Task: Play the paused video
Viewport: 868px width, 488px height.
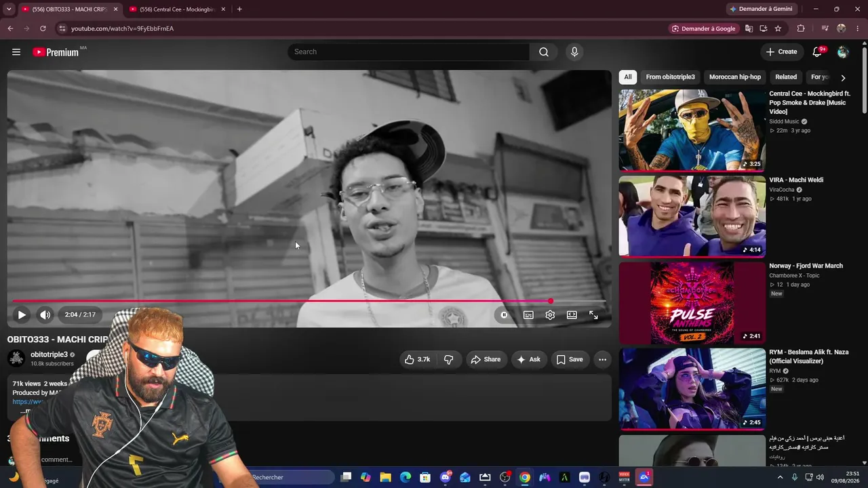Action: (x=22, y=314)
